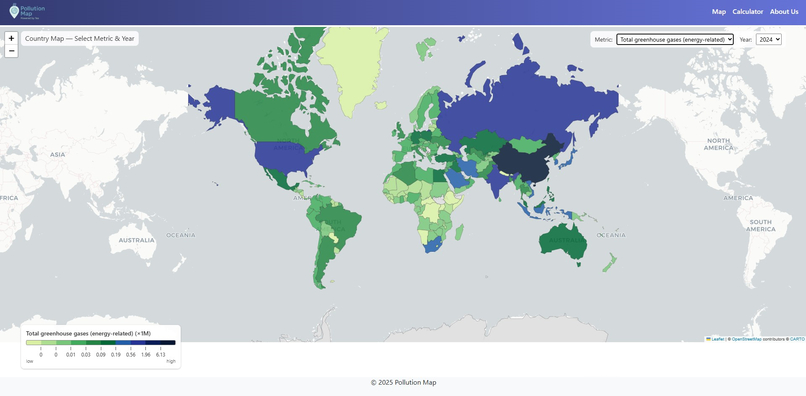Select the 0.09 legend value
806x396 pixels.
(x=100, y=355)
